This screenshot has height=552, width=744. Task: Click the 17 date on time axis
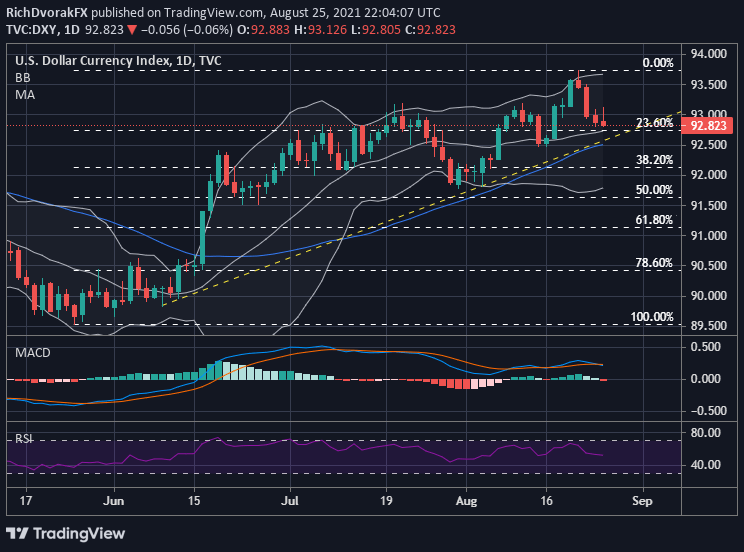point(26,501)
